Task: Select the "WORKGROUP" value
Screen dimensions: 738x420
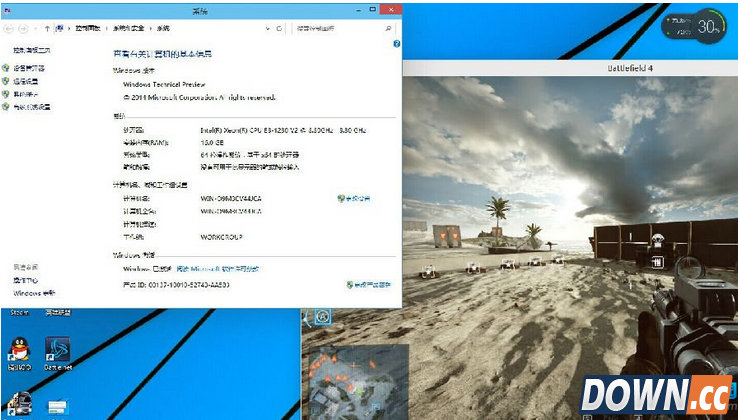Action: (x=221, y=237)
